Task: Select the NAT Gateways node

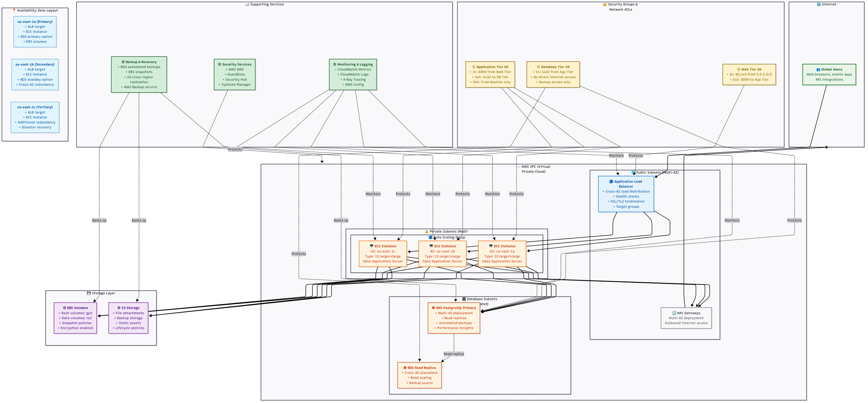Action: pos(686,318)
